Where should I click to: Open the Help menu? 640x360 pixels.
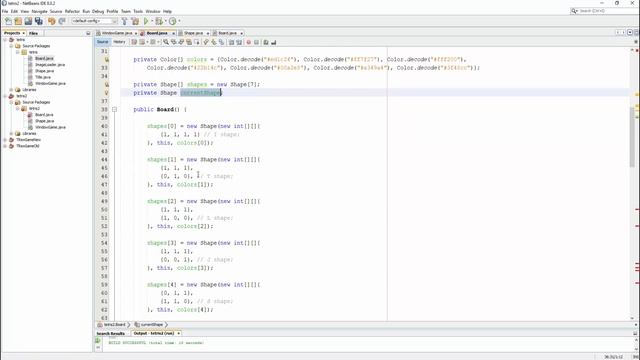point(167,11)
